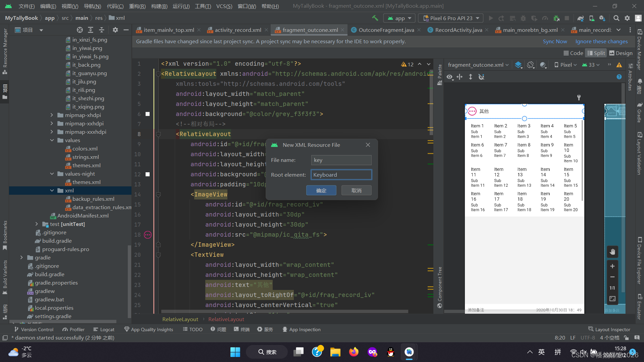Click the Make Project hammer icon

pyautogui.click(x=375, y=18)
